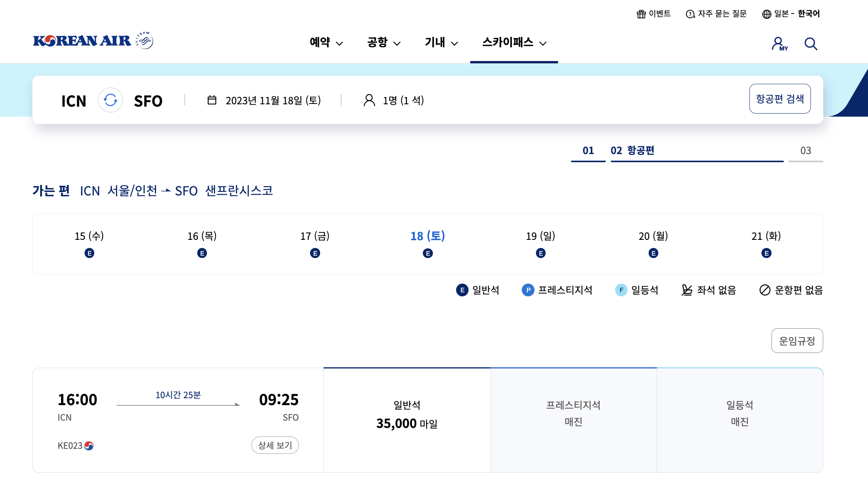Change the ICN departure airport
Image resolution: width=868 pixels, height=482 pixels.
coord(74,101)
